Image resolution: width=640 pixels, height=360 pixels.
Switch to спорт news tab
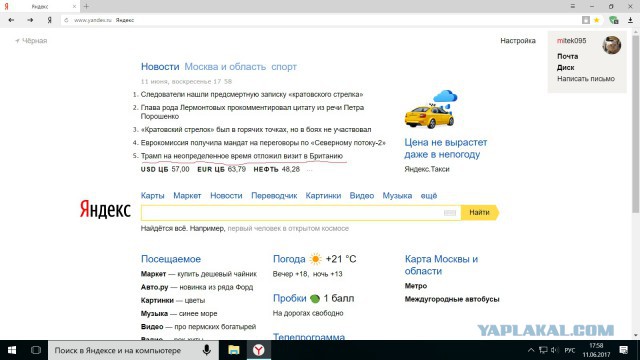(x=284, y=67)
